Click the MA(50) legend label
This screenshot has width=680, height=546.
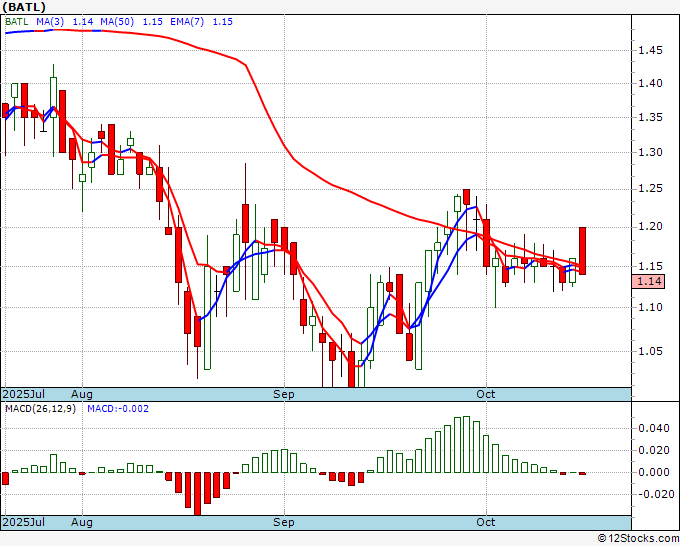[117, 22]
